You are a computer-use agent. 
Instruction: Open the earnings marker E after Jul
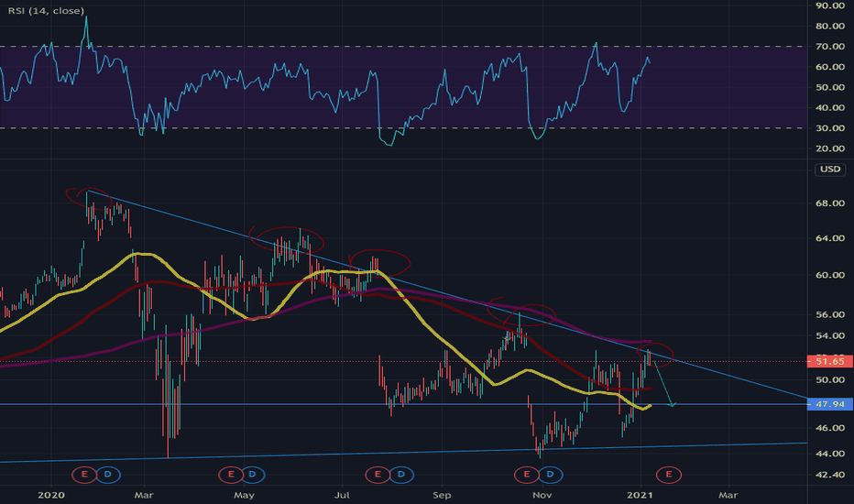pos(378,475)
